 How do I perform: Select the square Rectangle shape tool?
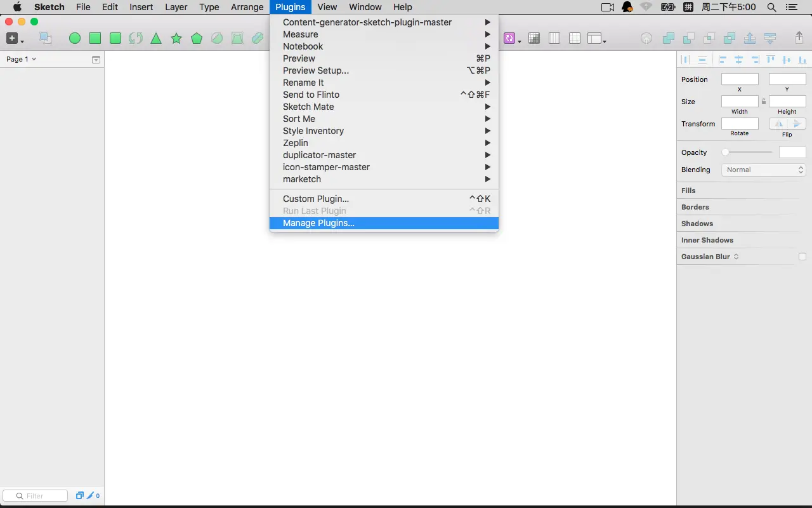point(95,38)
